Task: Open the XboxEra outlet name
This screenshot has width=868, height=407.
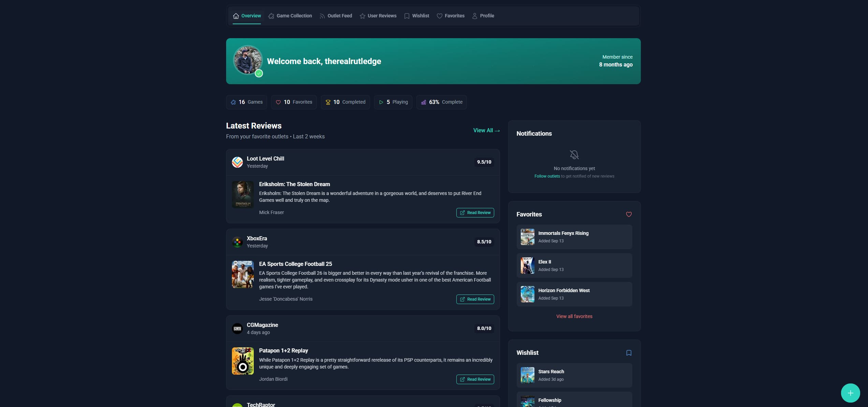Action: [257, 238]
